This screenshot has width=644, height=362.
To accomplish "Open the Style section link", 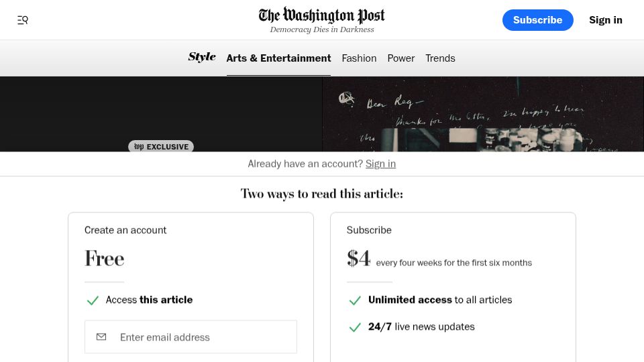I will click(x=202, y=57).
